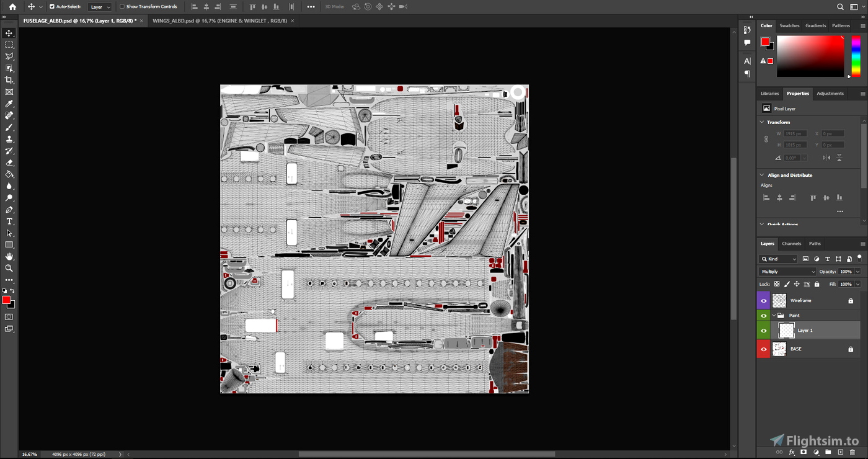Hide the Paint group
The width and height of the screenshot is (868, 459).
pos(763,316)
